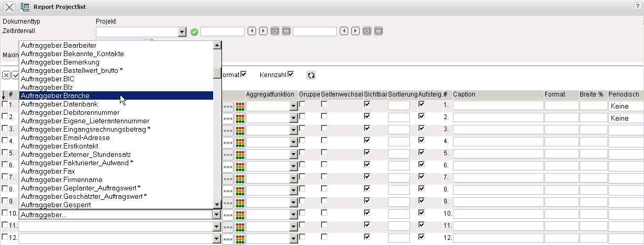Click the next arrow beside the second date field
Screen dimensions: 644x245
pyautogui.click(x=355, y=31)
